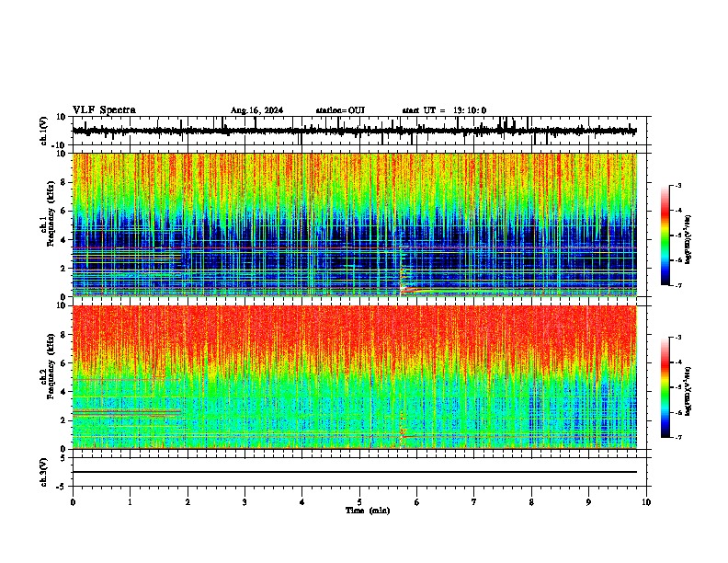Click the ch.1 voltage waveform trace
Image resolution: width=728 pixels, height=563 pixels.
[x=354, y=131]
